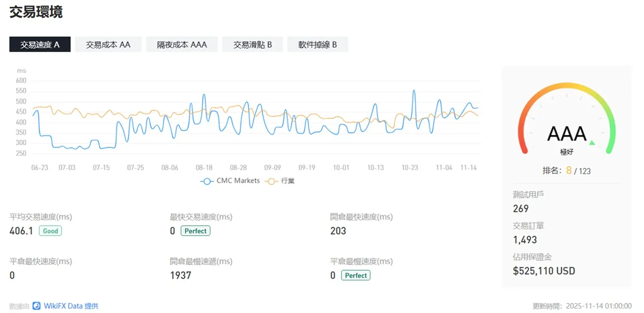
Task: Click the 平倉最快速度(ms) label
Action: coord(41,262)
